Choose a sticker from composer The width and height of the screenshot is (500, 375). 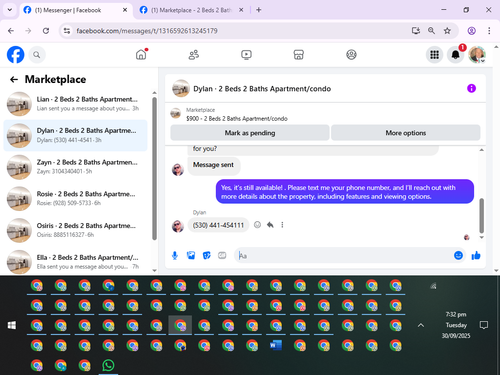[207, 256]
